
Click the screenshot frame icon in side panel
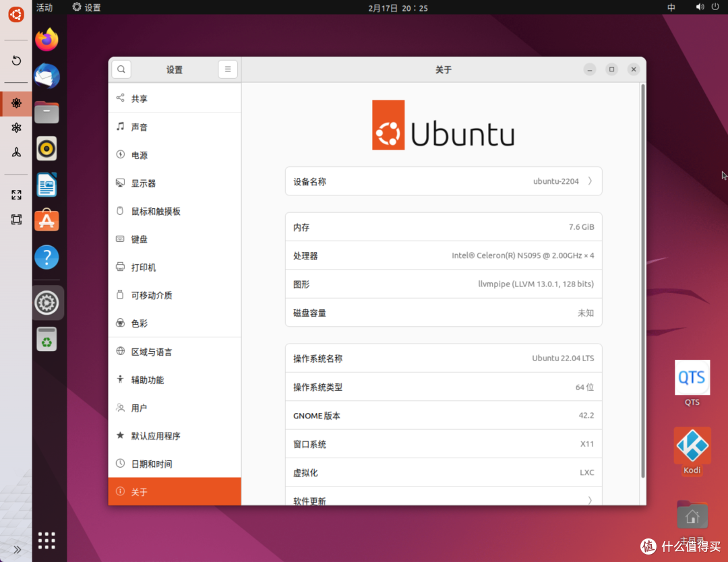(x=16, y=220)
